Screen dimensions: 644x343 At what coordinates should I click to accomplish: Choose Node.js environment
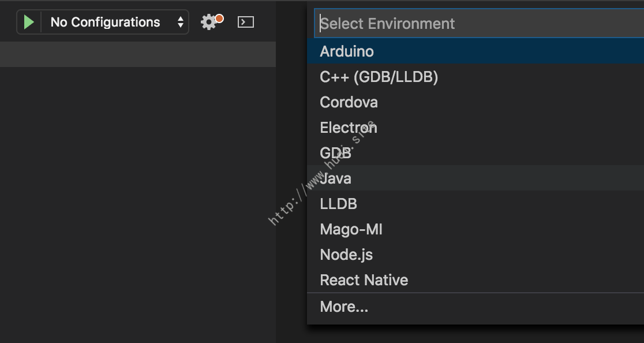[x=475, y=255]
